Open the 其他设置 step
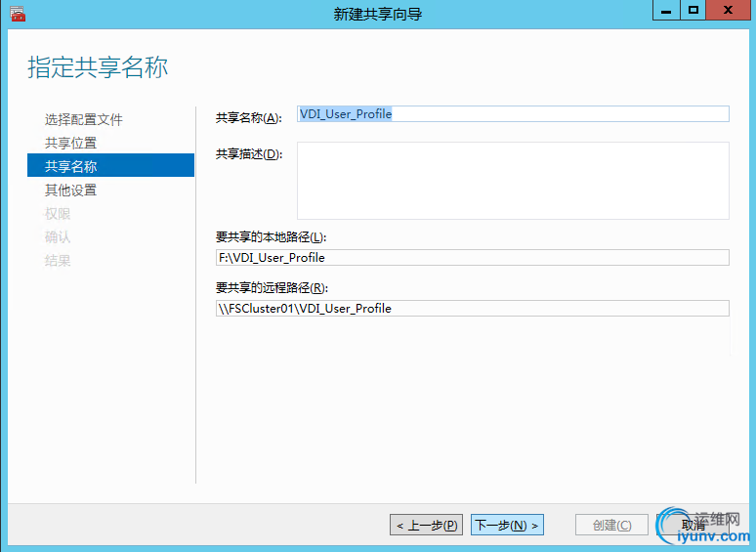Image resolution: width=756 pixels, height=552 pixels. point(71,191)
